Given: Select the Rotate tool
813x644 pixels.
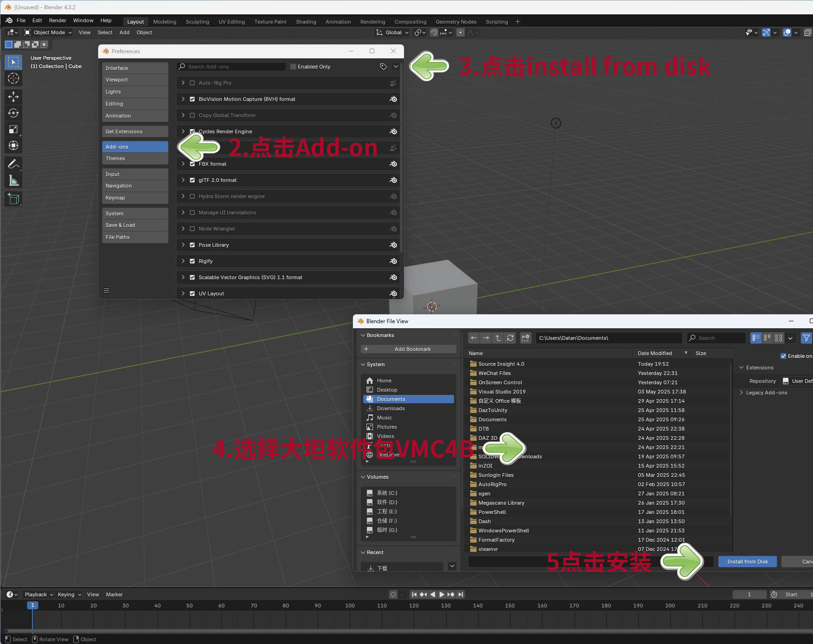Looking at the screenshot, I should pyautogui.click(x=13, y=113).
